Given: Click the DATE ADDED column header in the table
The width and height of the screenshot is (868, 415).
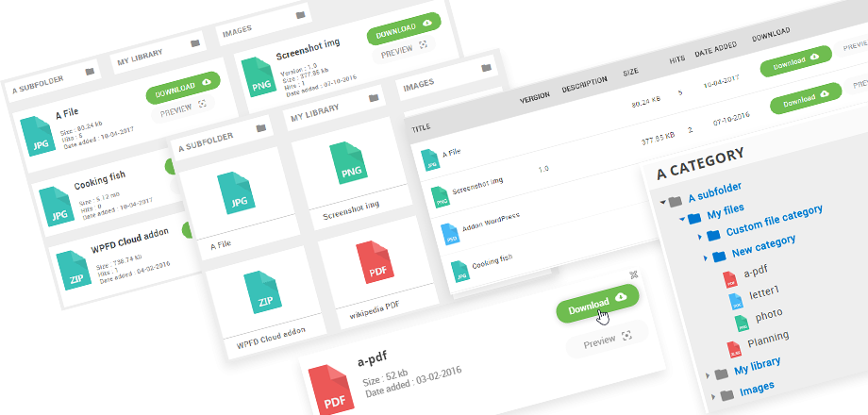Looking at the screenshot, I should click(x=716, y=49).
